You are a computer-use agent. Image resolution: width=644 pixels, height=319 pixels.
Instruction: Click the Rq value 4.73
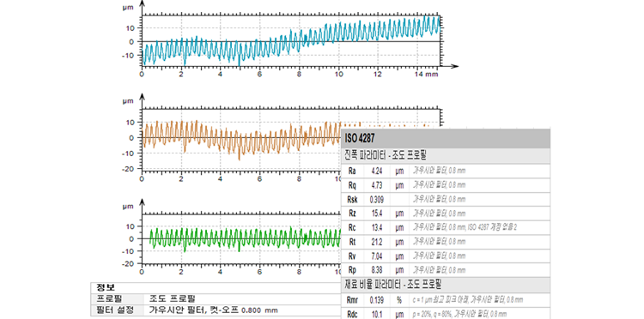point(377,185)
